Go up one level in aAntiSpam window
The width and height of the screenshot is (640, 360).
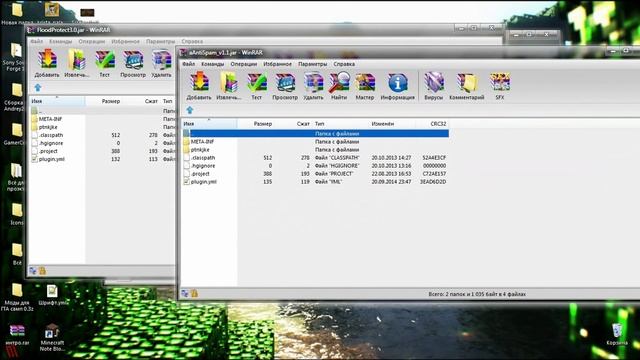pyautogui.click(x=190, y=110)
